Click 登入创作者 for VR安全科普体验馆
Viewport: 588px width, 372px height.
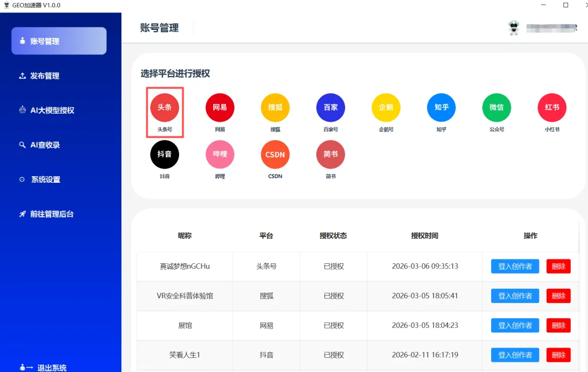(x=515, y=296)
